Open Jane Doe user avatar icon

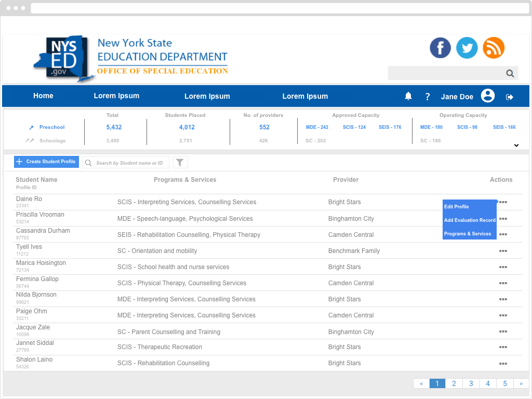pos(487,96)
